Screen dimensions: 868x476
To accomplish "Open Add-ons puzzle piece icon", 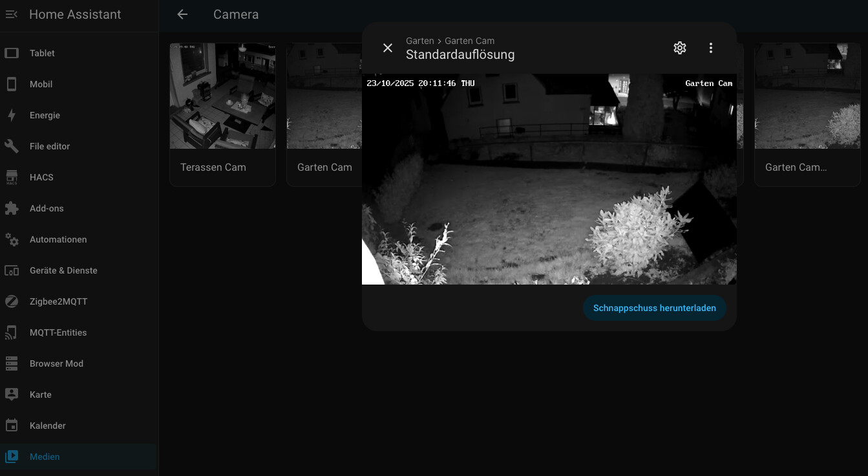I will click(12, 208).
